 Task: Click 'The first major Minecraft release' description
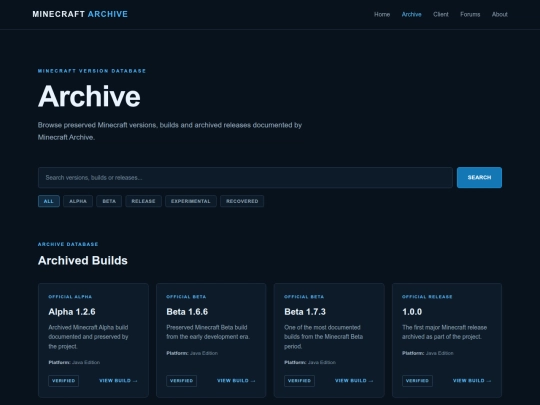(444, 332)
